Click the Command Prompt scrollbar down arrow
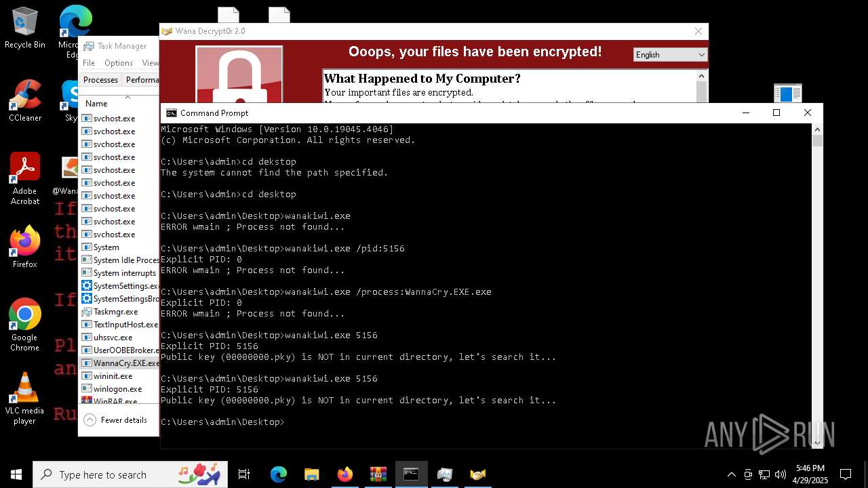The width and height of the screenshot is (868, 488). (817, 443)
